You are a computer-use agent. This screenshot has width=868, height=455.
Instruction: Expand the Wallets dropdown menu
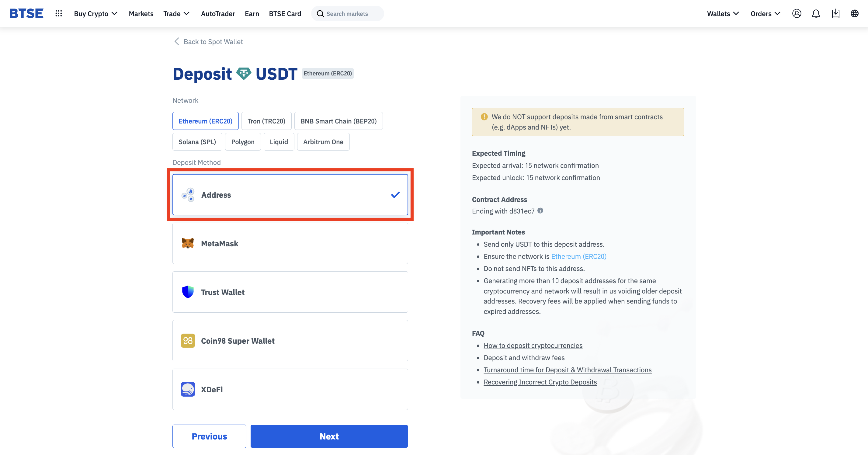point(723,13)
